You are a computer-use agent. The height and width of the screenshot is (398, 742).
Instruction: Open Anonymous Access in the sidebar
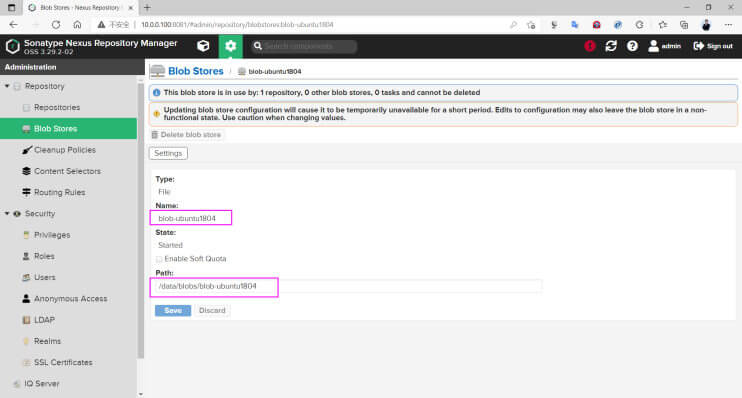(71, 299)
